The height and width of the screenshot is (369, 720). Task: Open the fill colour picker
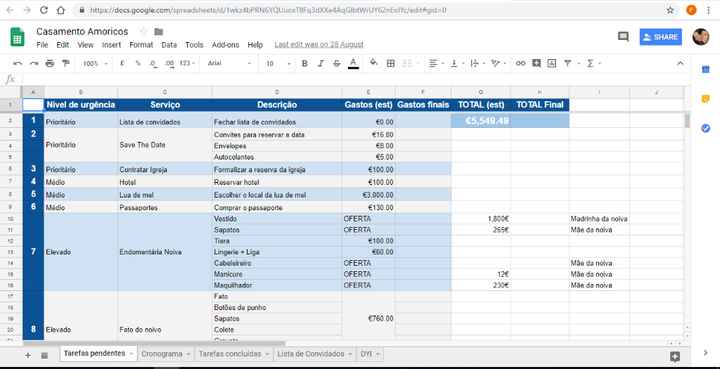[373, 63]
